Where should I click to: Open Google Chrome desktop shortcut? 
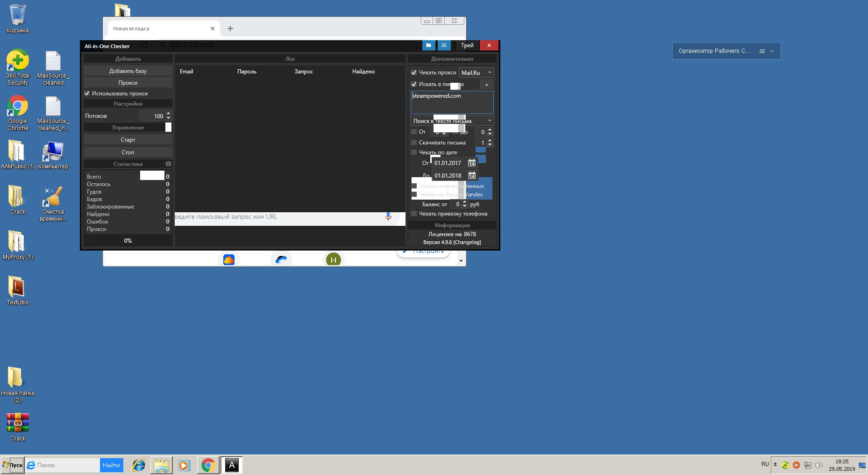click(x=18, y=113)
